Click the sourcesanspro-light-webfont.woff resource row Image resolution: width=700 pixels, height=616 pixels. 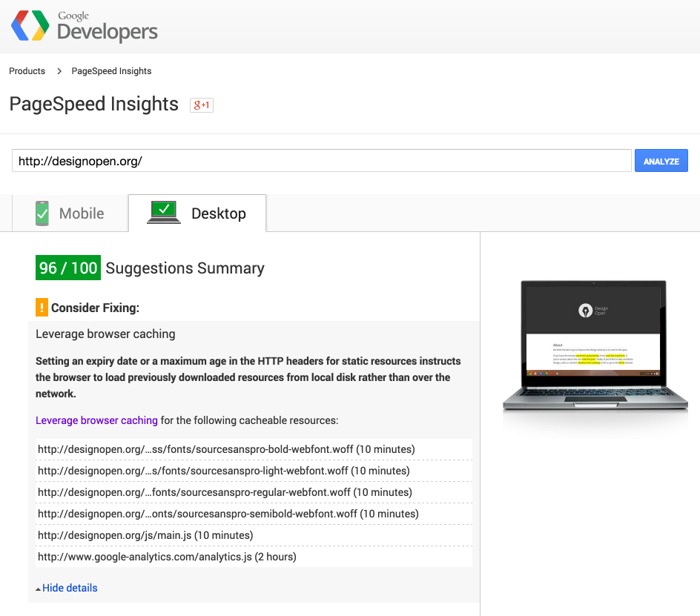pos(254,471)
